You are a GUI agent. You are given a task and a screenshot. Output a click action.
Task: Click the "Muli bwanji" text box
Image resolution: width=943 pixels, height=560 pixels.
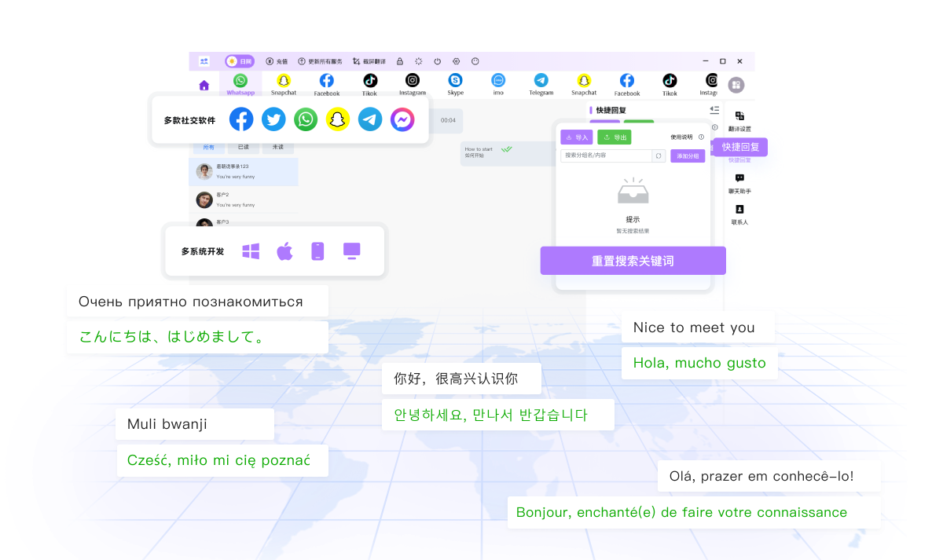195,424
